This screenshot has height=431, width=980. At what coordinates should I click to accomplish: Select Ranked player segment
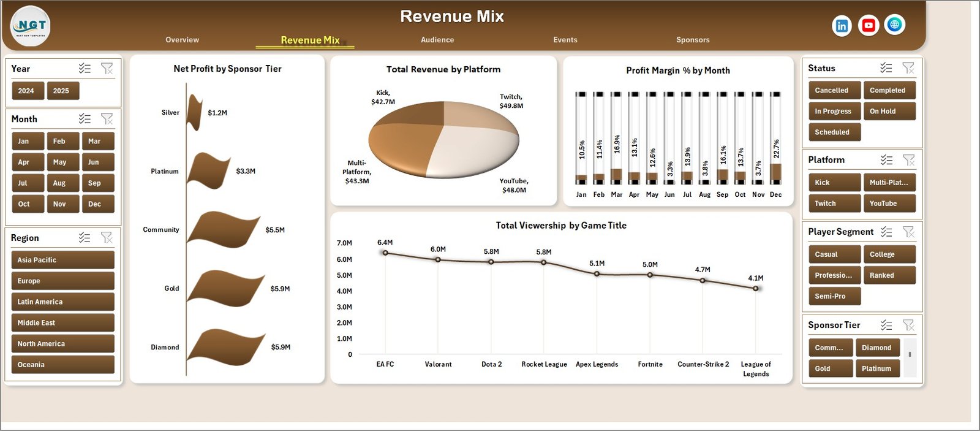889,275
